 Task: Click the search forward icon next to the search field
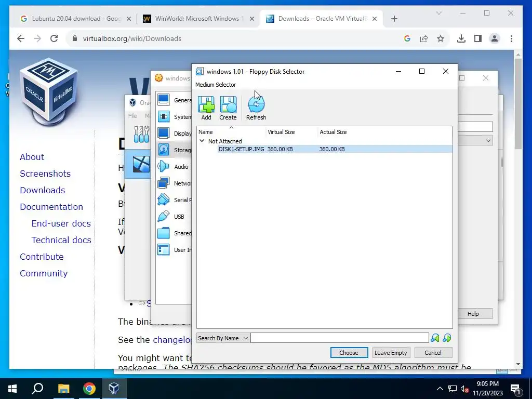447,338
